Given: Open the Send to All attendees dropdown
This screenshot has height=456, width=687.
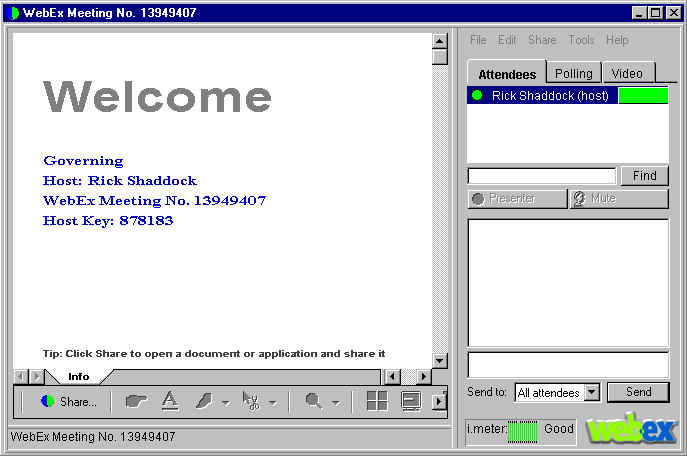Looking at the screenshot, I should (x=592, y=392).
